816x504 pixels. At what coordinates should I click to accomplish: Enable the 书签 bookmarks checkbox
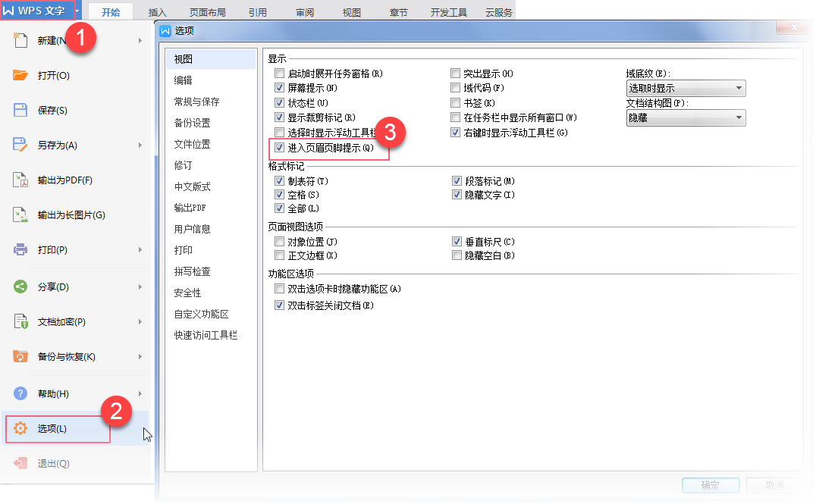pyautogui.click(x=456, y=103)
